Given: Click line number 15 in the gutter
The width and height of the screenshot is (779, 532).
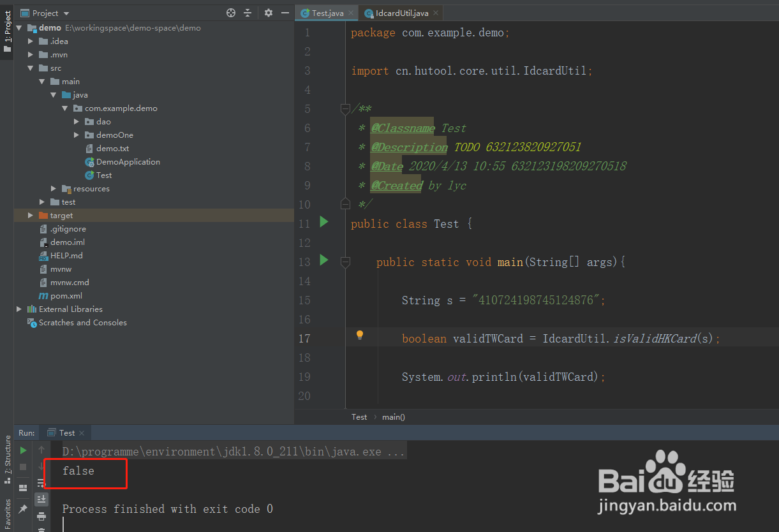Looking at the screenshot, I should click(304, 300).
